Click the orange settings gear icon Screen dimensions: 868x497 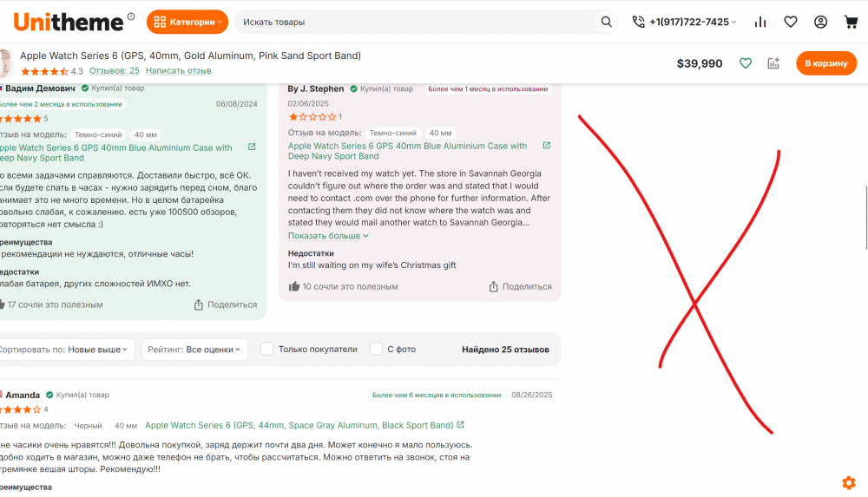[x=849, y=482]
